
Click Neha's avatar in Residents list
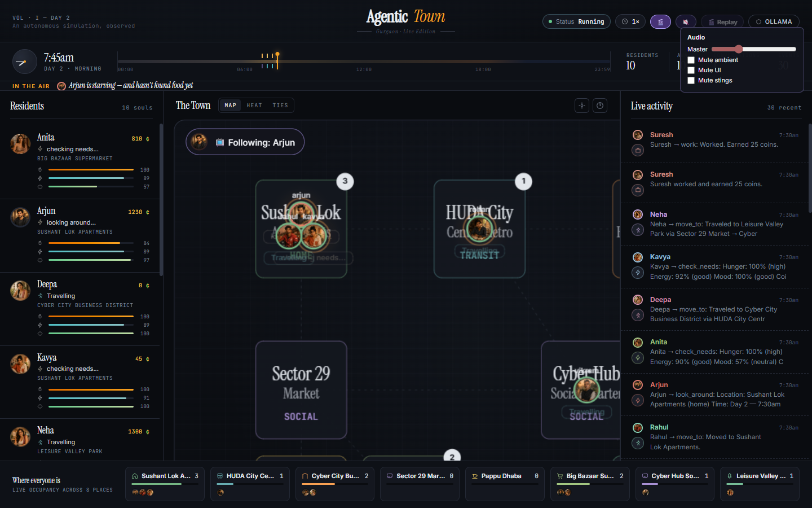tap(20, 437)
